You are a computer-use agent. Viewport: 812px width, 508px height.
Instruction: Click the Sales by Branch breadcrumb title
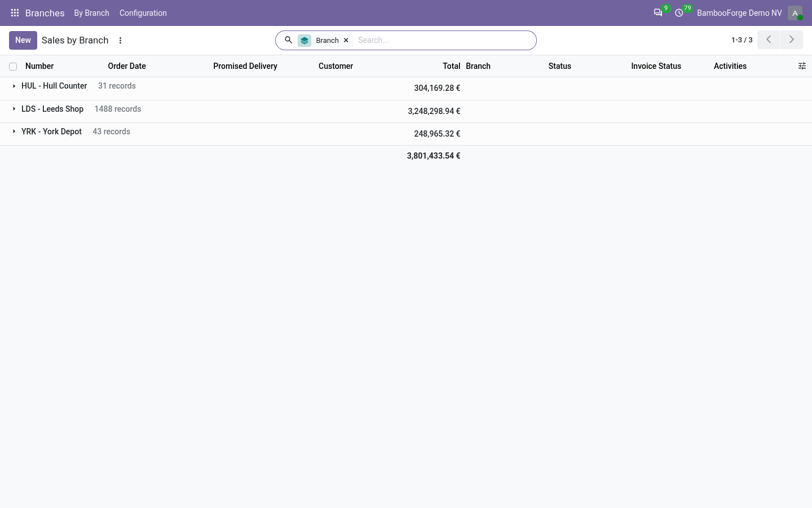point(75,40)
